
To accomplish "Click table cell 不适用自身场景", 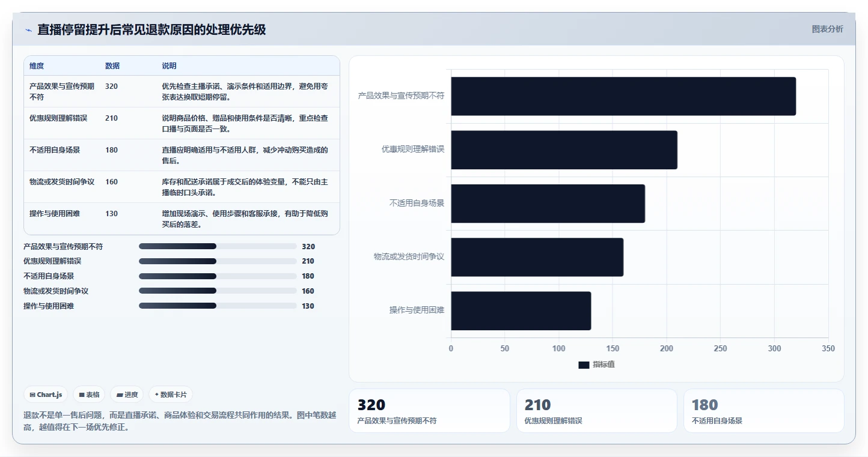I will (x=55, y=150).
